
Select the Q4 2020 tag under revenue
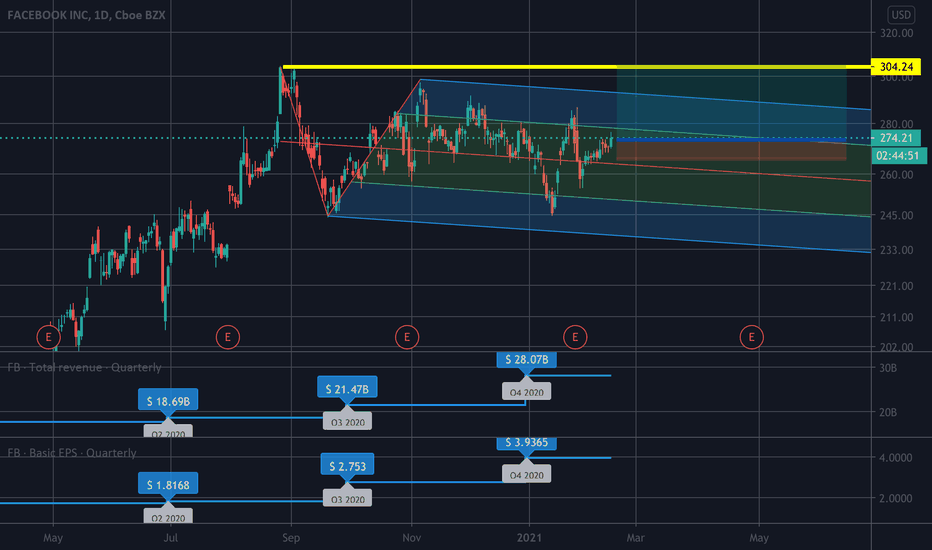527,392
